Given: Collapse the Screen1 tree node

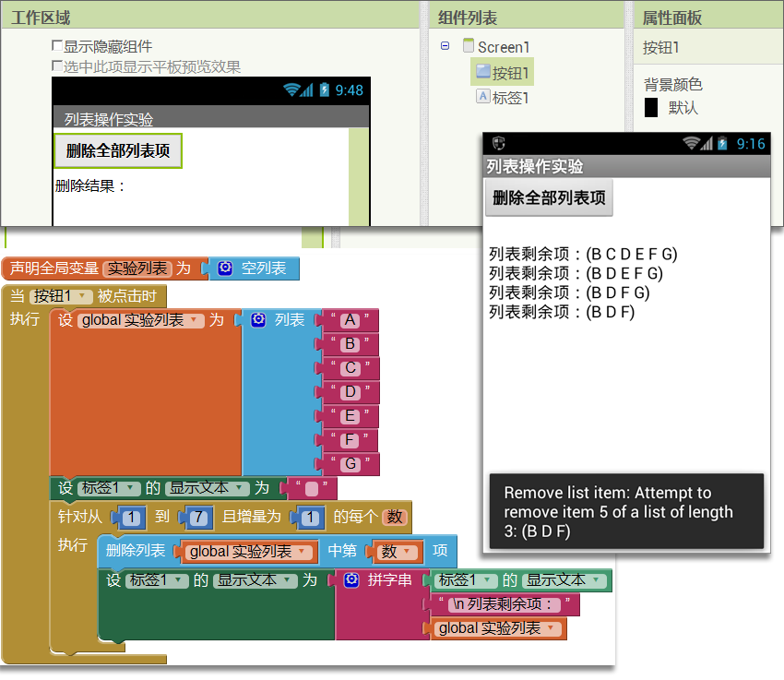Looking at the screenshot, I should click(x=445, y=46).
